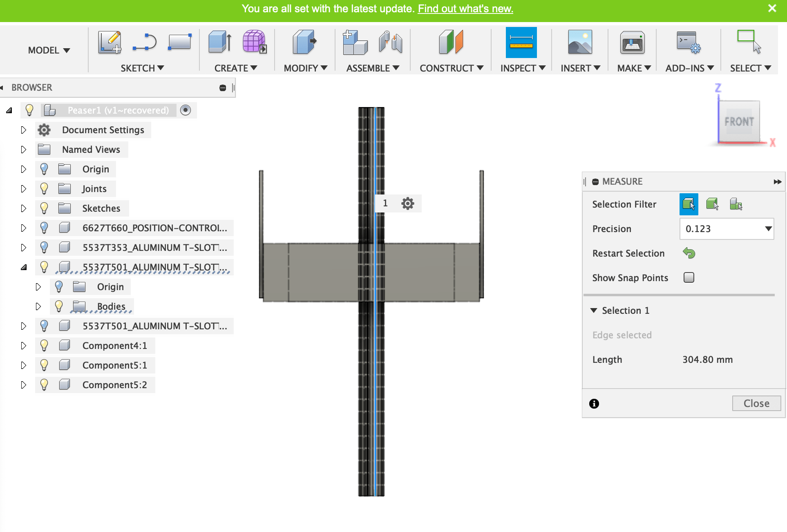Viewport: 787px width, 532px height.
Task: Expand the Joints tree node
Action: point(23,189)
